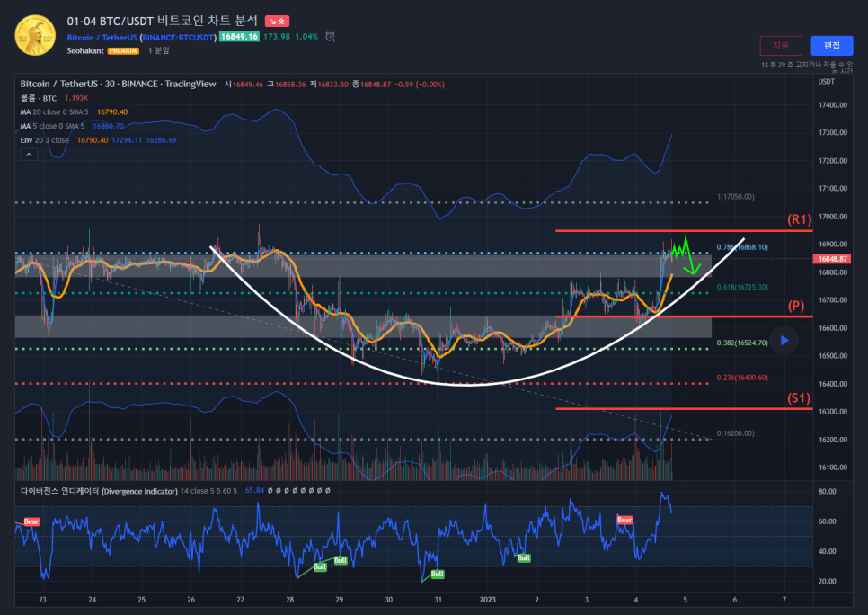Open the USDT price scale unit selector
This screenshot has height=615, width=868.
[826, 82]
